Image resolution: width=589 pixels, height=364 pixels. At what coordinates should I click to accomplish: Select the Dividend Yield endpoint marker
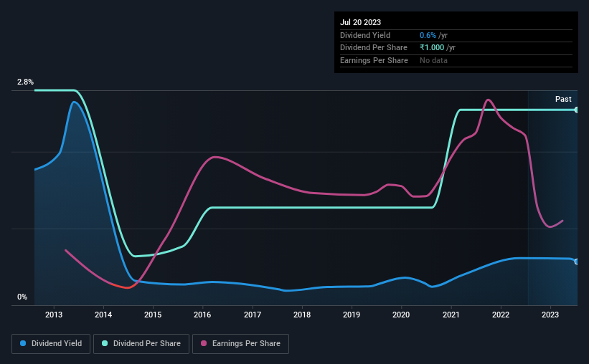tap(577, 262)
